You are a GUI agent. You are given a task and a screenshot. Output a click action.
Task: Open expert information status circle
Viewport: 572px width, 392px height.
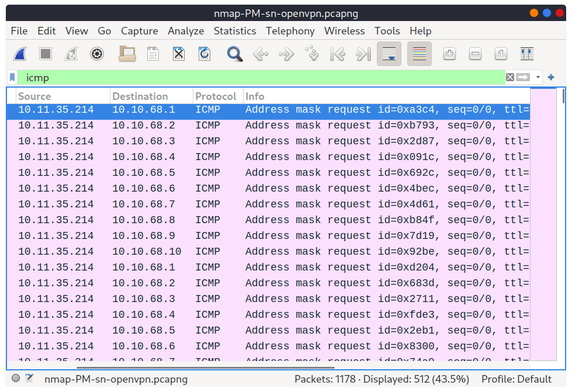click(16, 378)
